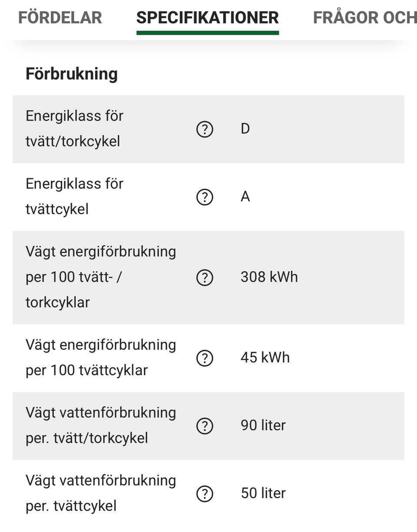Switch to the Fördelar tab

(60, 18)
